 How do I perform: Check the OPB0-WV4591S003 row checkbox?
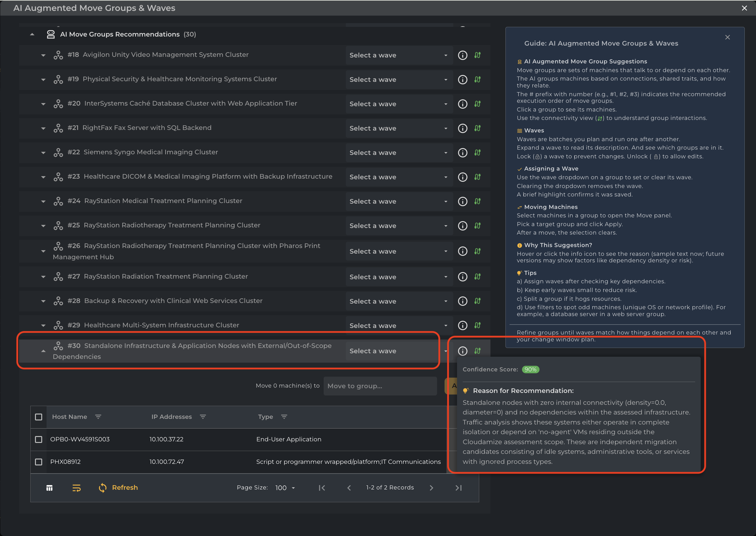click(x=39, y=439)
